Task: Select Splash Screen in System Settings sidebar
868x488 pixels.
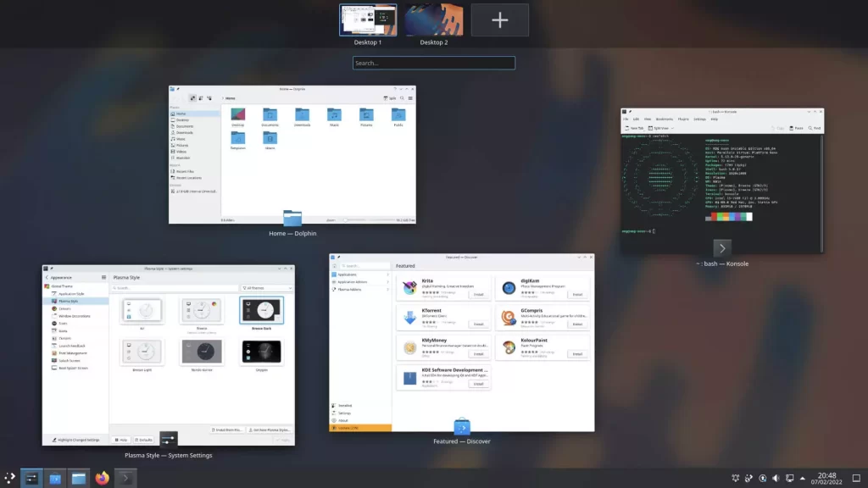Action: click(x=75, y=360)
